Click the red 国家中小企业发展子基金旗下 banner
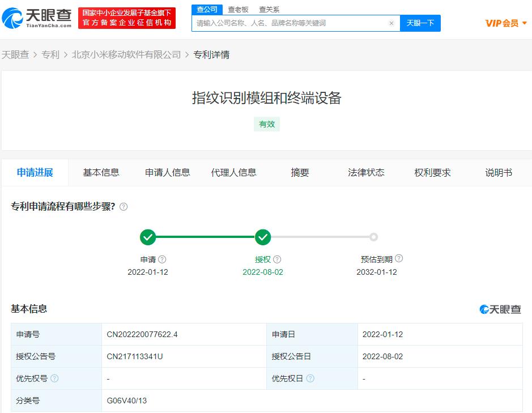This screenshot has height=413, width=532. [x=127, y=18]
